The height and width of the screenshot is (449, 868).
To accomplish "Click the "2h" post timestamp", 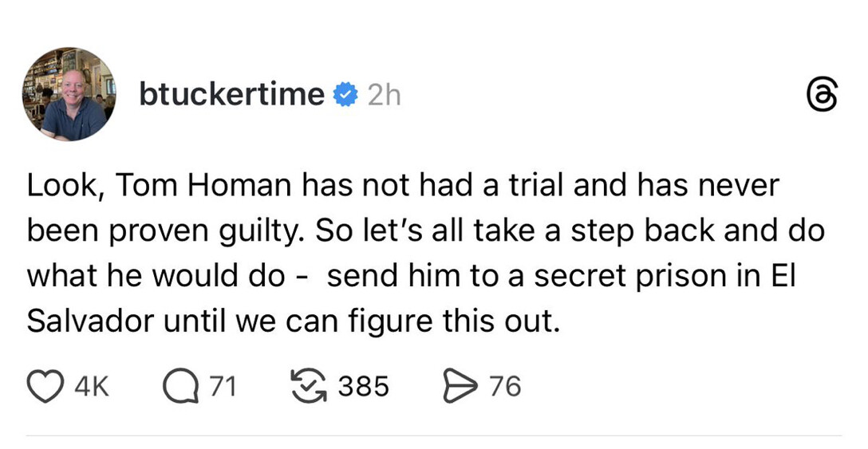I will [x=384, y=96].
